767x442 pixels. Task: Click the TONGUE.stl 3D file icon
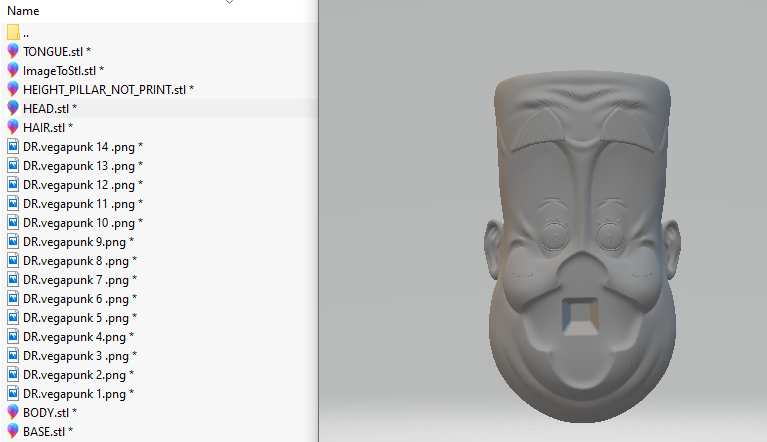click(13, 51)
